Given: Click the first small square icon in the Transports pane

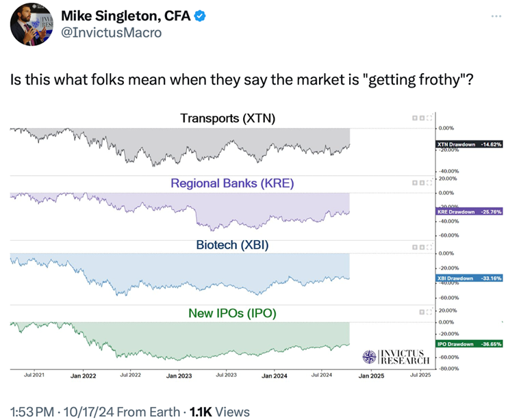Looking at the screenshot, I should click(415, 118).
